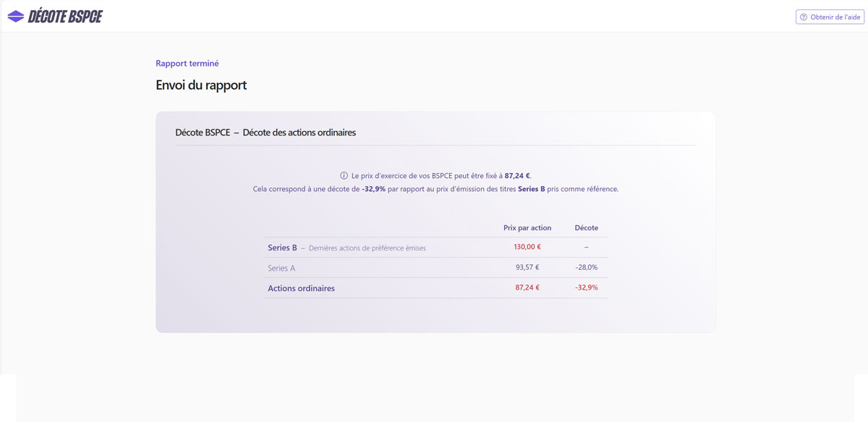Click the 93,57 € Series A price

click(527, 267)
